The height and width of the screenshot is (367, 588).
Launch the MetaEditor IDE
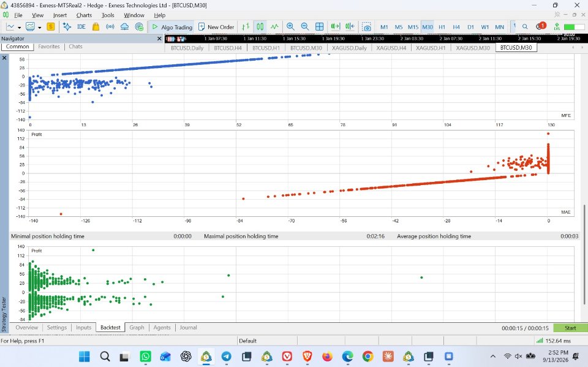[81, 26]
